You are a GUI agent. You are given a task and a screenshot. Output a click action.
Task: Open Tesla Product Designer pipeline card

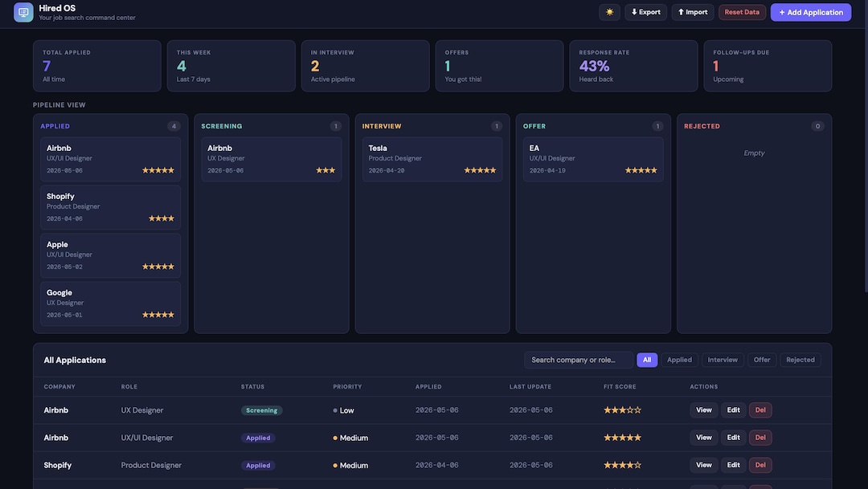[432, 159]
